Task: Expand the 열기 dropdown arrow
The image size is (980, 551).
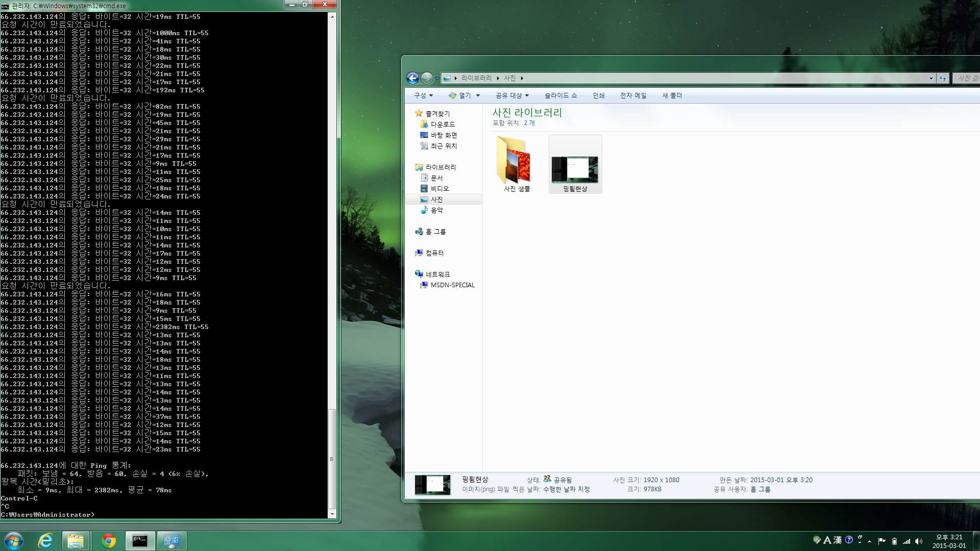Action: pos(478,95)
